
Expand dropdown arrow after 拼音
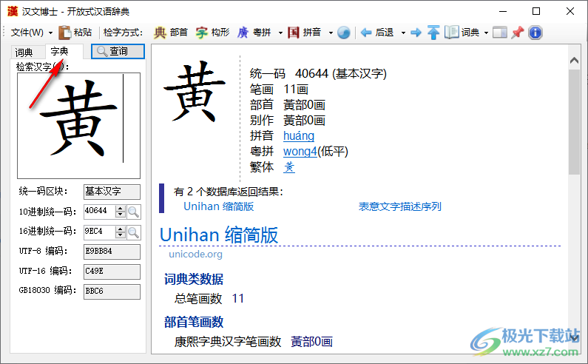coord(331,33)
